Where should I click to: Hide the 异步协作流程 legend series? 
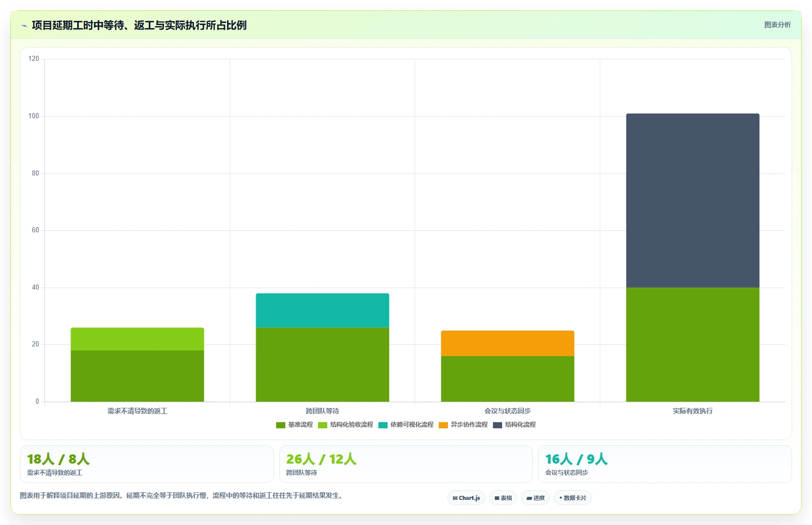pyautogui.click(x=463, y=425)
